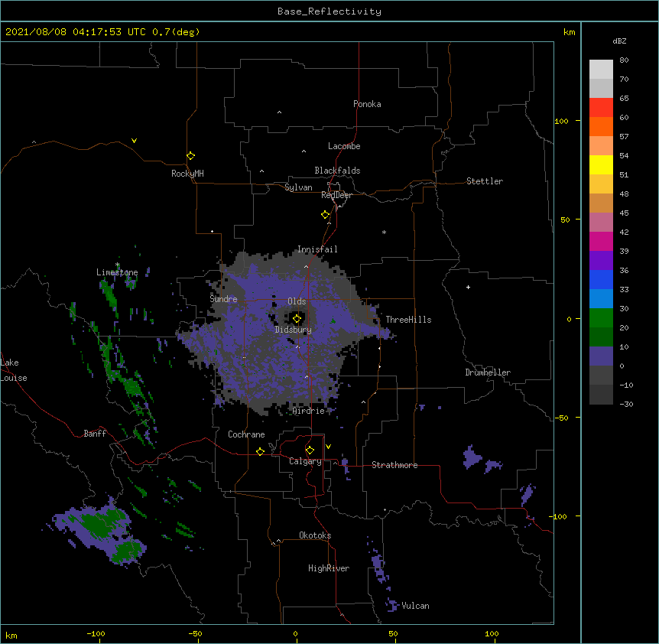The image size is (659, 644).
Task: Click the purple echo patch beside Vulcan
Action: (392, 604)
